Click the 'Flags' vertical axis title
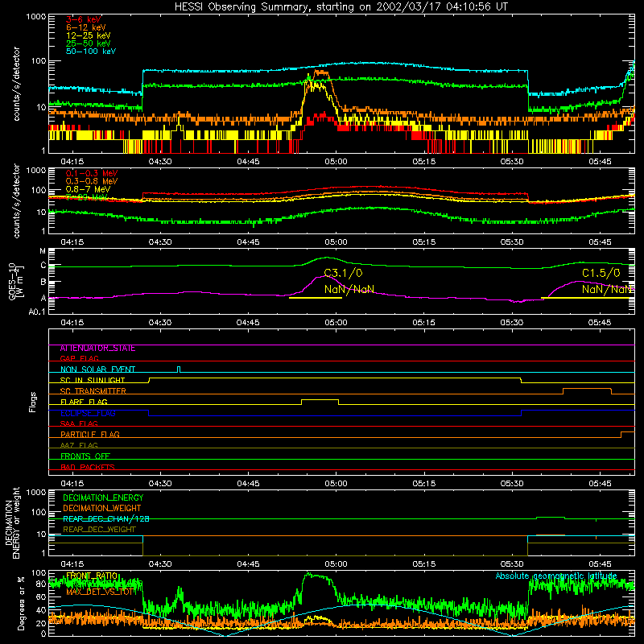Image resolution: width=644 pixels, height=644 pixels. (33, 402)
